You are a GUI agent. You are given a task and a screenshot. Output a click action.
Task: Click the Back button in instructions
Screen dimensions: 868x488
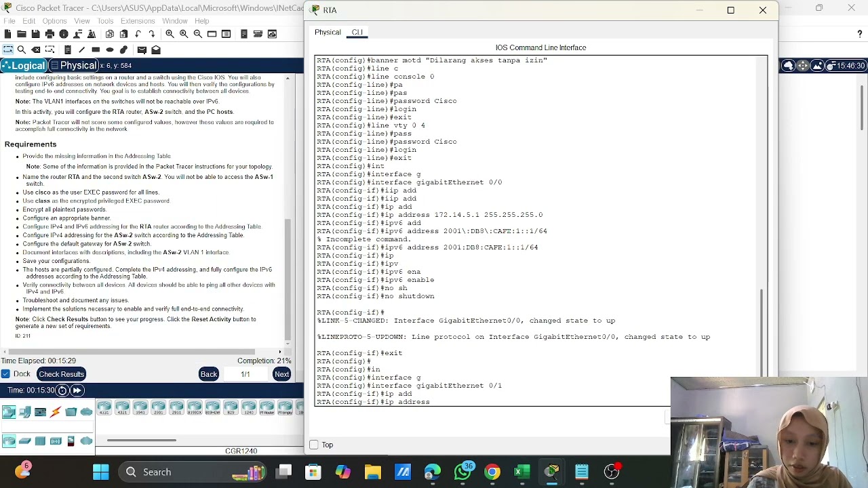209,374
